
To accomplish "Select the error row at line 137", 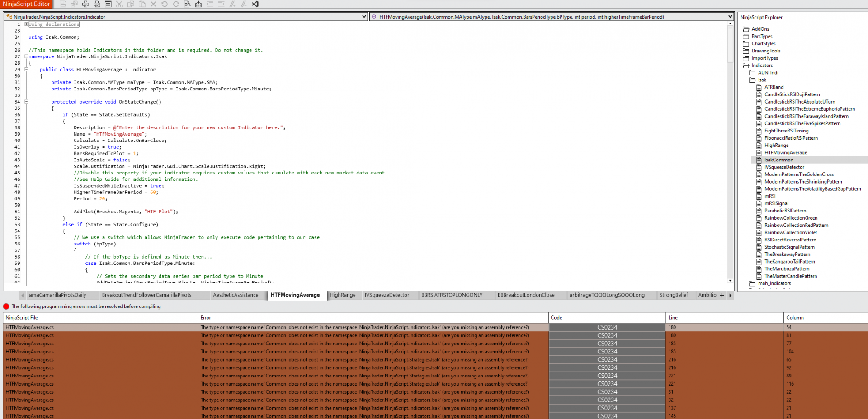I will [435, 408].
